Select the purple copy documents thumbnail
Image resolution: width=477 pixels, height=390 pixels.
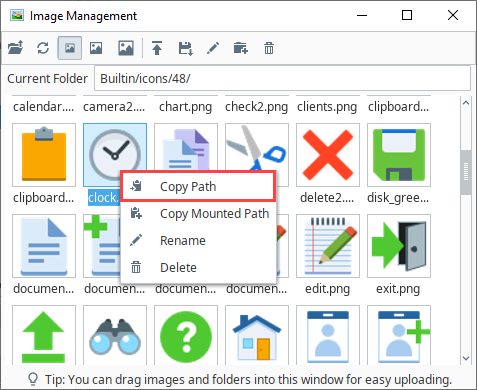coord(186,147)
